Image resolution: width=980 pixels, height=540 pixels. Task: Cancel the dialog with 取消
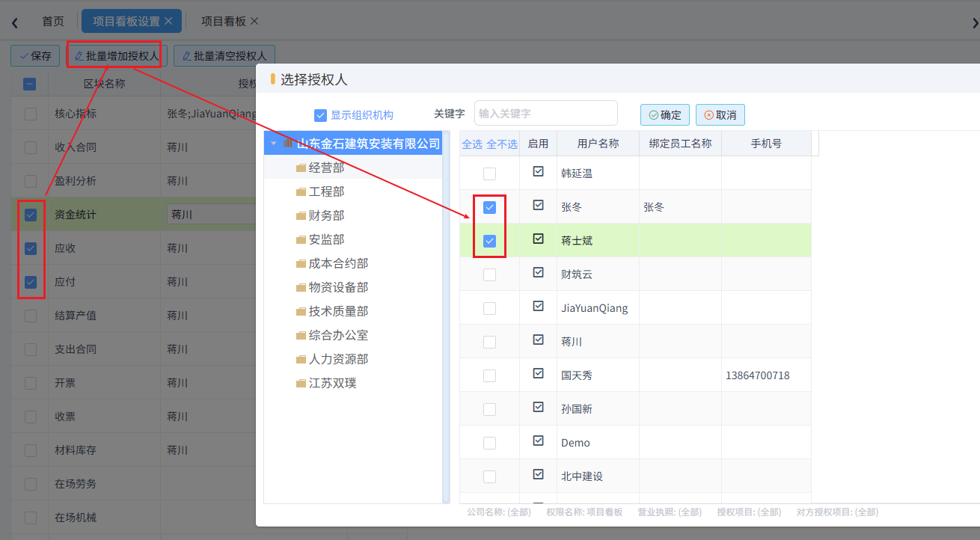(x=720, y=114)
